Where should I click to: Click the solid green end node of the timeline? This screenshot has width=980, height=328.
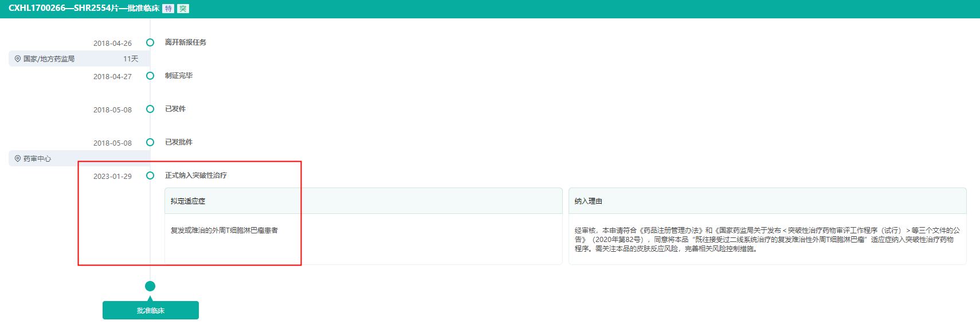(x=150, y=286)
